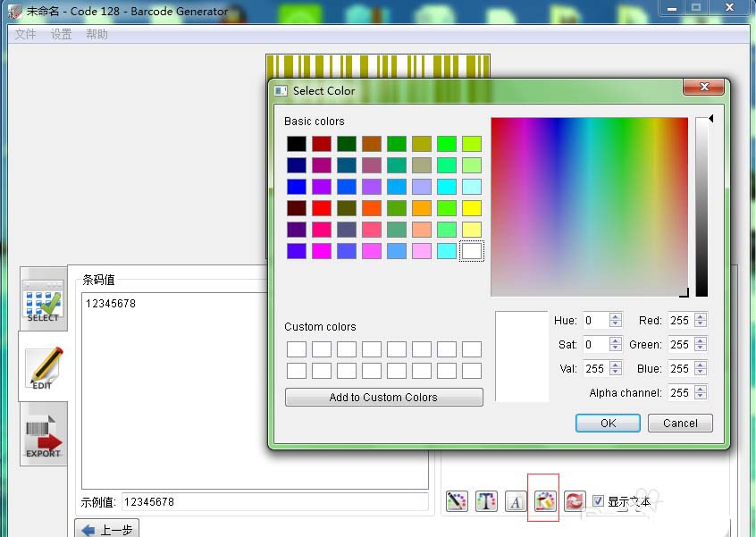This screenshot has width=756, height=537.
Task: Click the text T format icon
Action: point(486,501)
